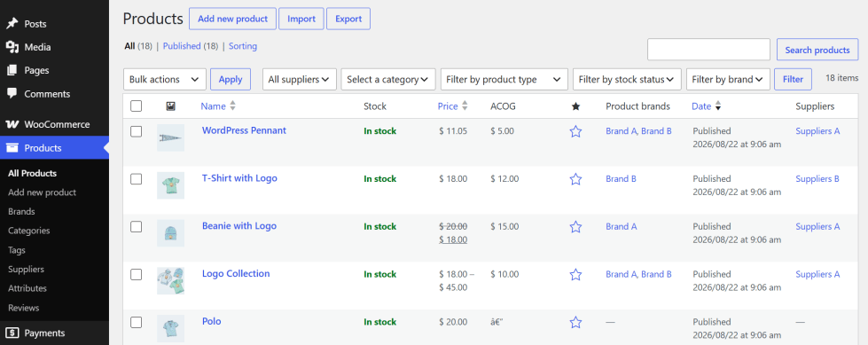Image resolution: width=868 pixels, height=345 pixels.
Task: Click the sort arrows beside Name header
Action: 232,106
